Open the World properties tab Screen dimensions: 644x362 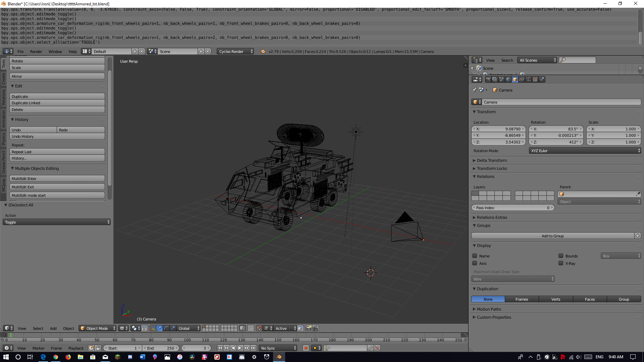tap(508, 79)
